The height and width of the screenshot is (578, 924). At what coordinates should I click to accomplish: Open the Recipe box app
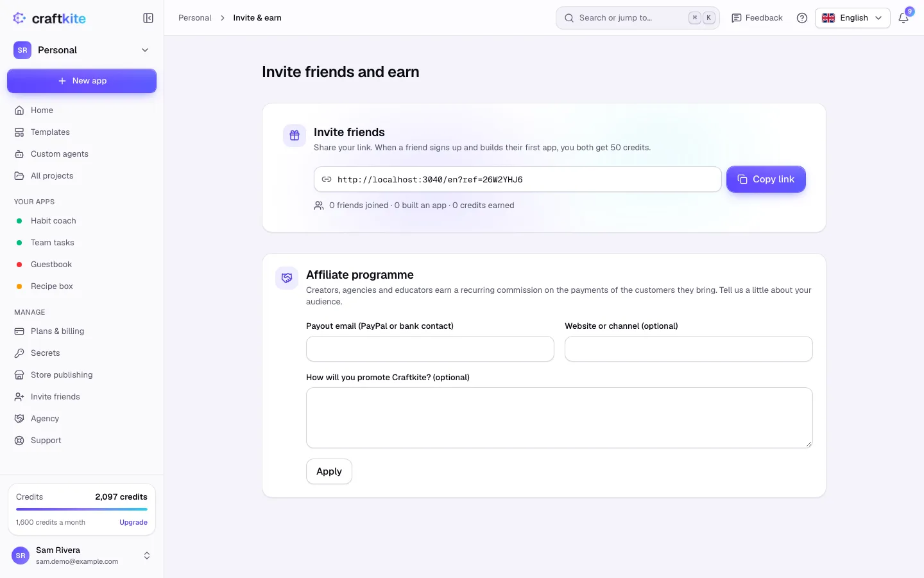81,286
